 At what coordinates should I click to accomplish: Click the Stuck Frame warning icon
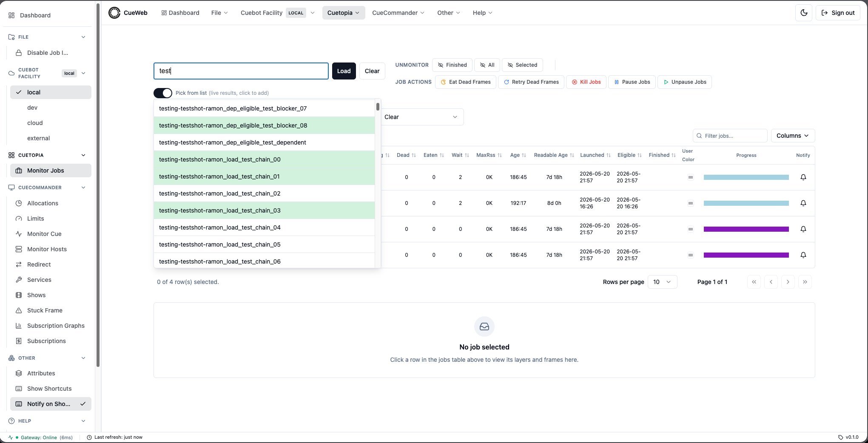[19, 310]
